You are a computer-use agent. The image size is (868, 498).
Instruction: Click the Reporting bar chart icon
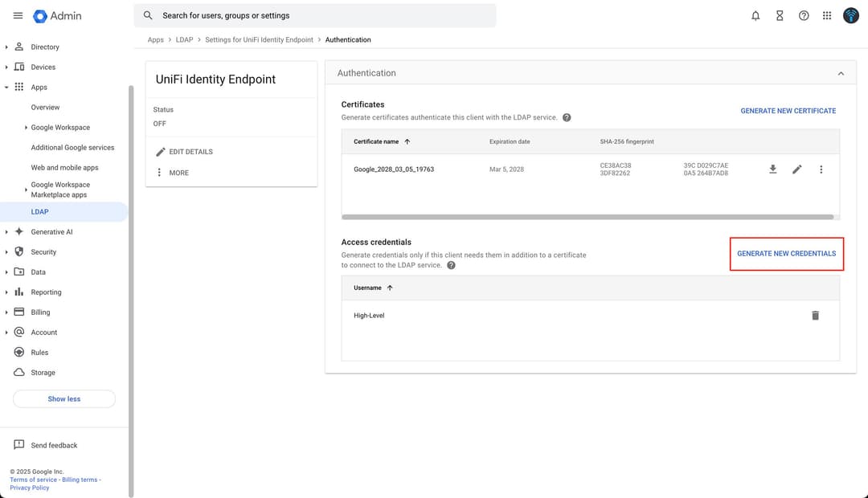[18, 292]
